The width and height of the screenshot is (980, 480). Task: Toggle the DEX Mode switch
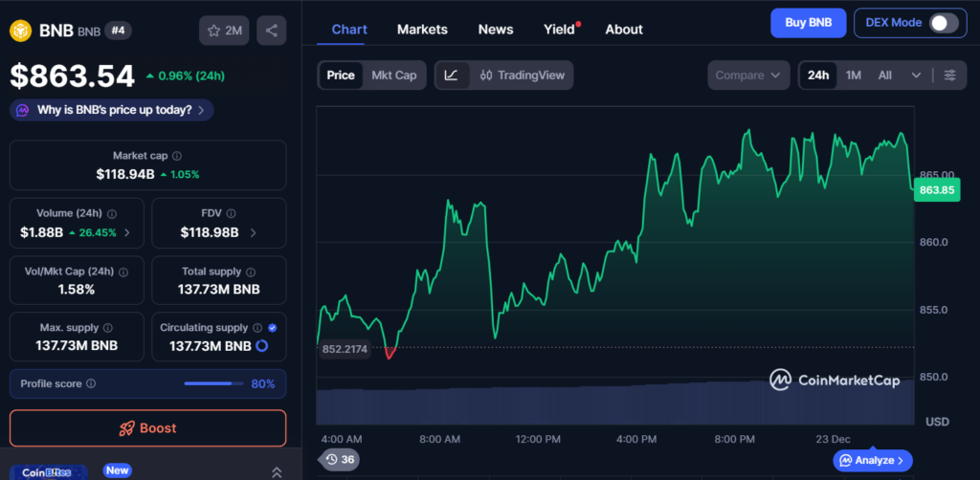pos(943,23)
